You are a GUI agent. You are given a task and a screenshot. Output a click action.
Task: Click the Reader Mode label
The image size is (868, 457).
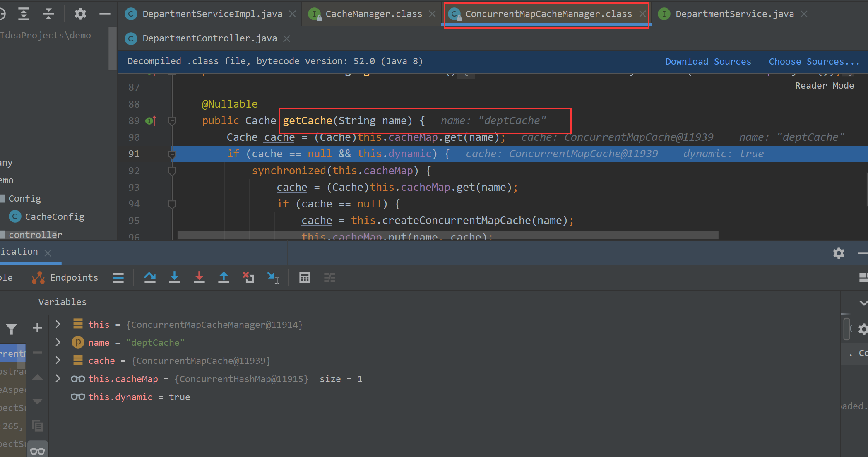[x=824, y=85]
